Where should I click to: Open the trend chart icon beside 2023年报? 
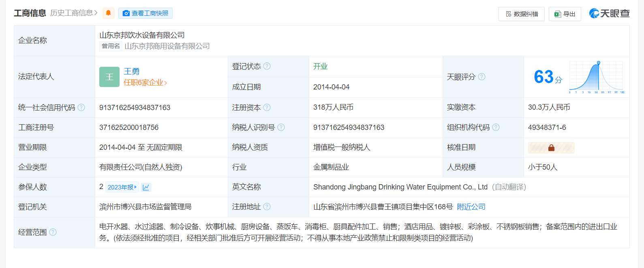146,187
